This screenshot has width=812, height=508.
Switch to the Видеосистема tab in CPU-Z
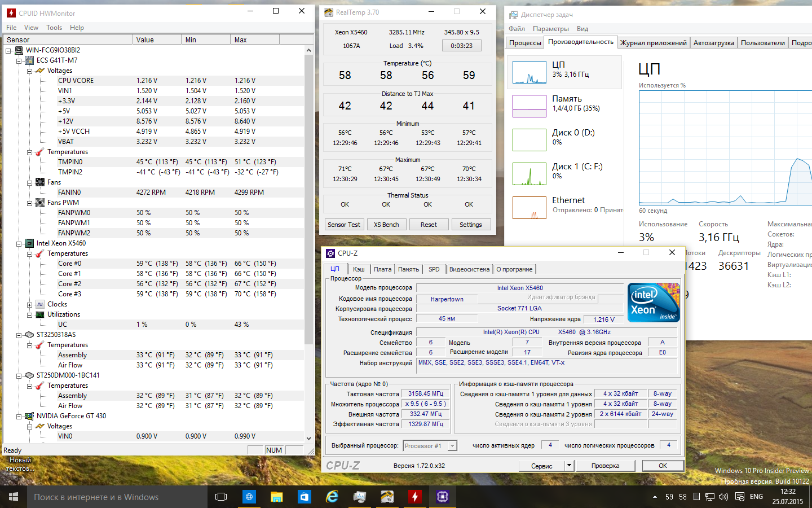pos(469,269)
